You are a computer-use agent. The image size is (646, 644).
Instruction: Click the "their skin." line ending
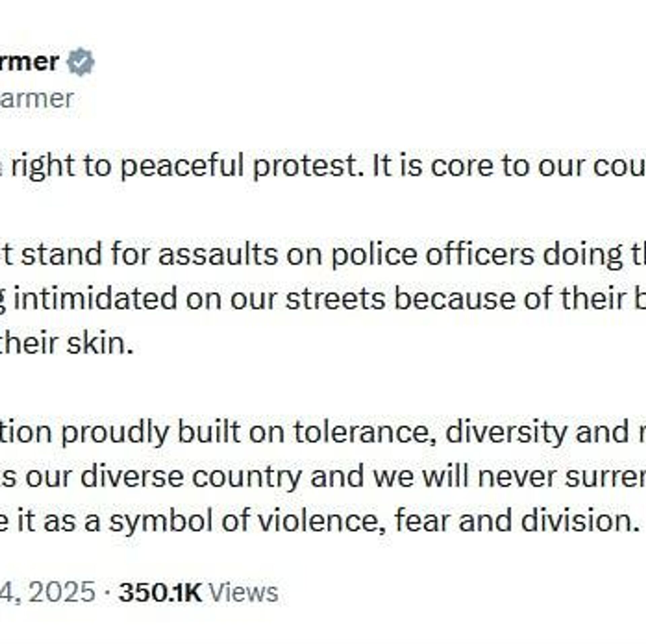pos(67,344)
